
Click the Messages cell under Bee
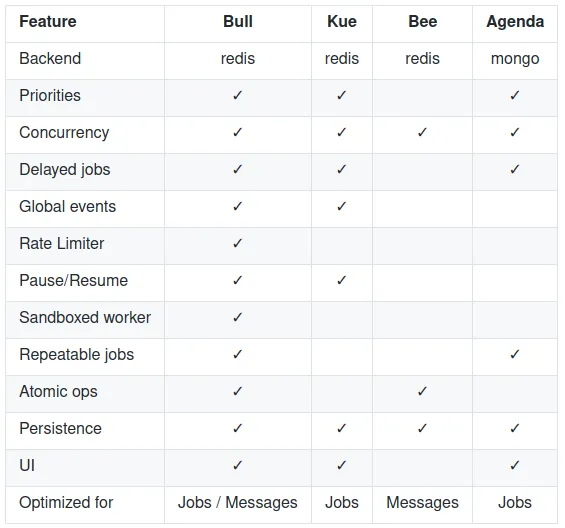point(422,503)
